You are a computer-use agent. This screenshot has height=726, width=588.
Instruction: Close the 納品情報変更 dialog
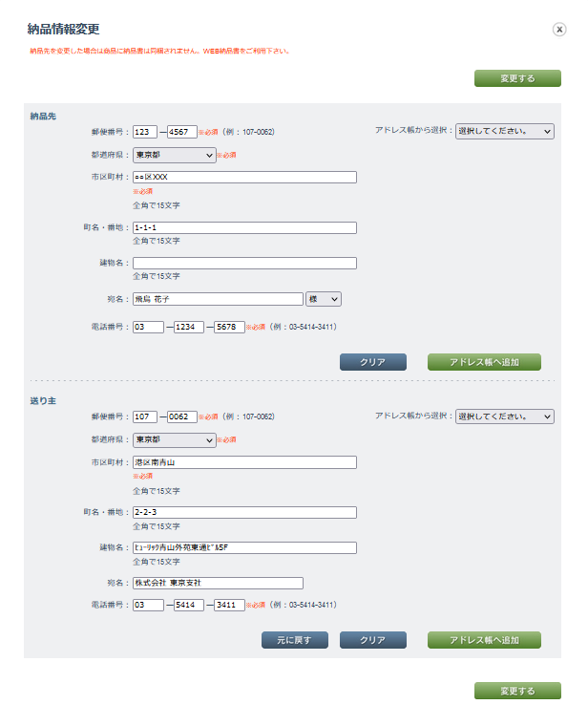(559, 30)
